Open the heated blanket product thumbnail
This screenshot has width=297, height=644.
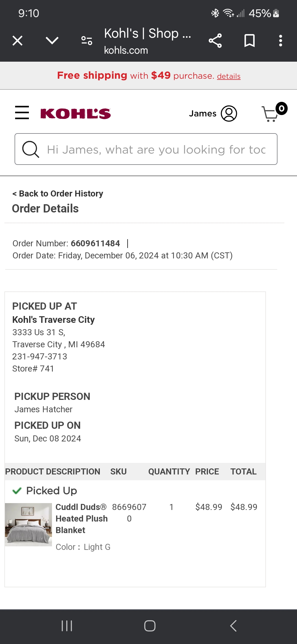(x=28, y=525)
